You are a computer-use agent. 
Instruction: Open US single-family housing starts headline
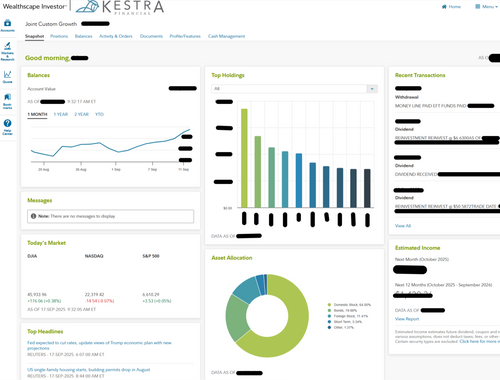coord(89,370)
